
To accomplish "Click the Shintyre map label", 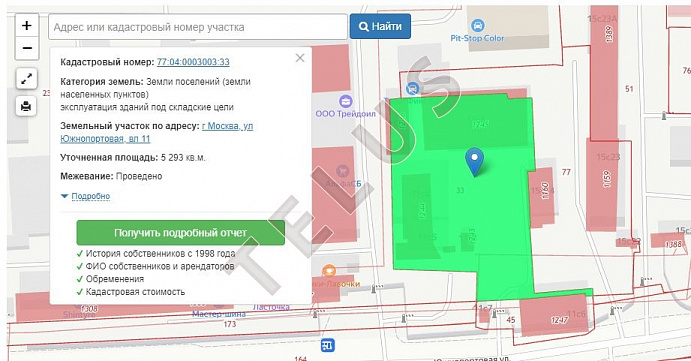I will [x=79, y=315].
